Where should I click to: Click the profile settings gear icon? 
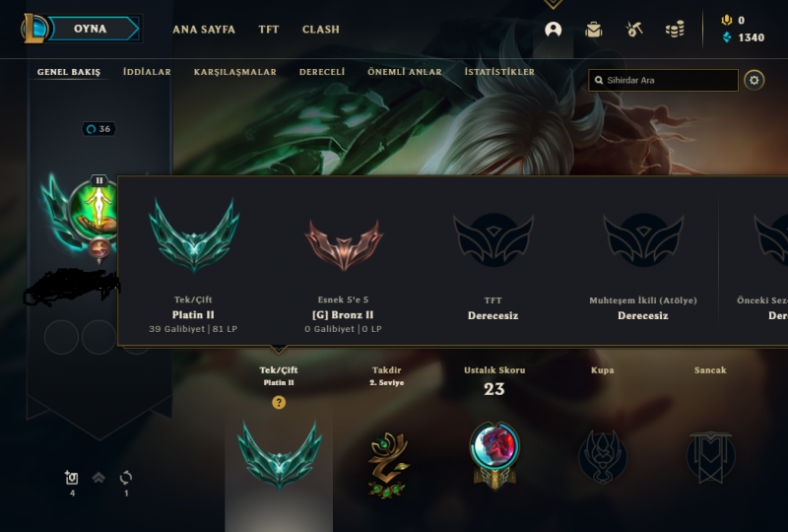click(754, 80)
